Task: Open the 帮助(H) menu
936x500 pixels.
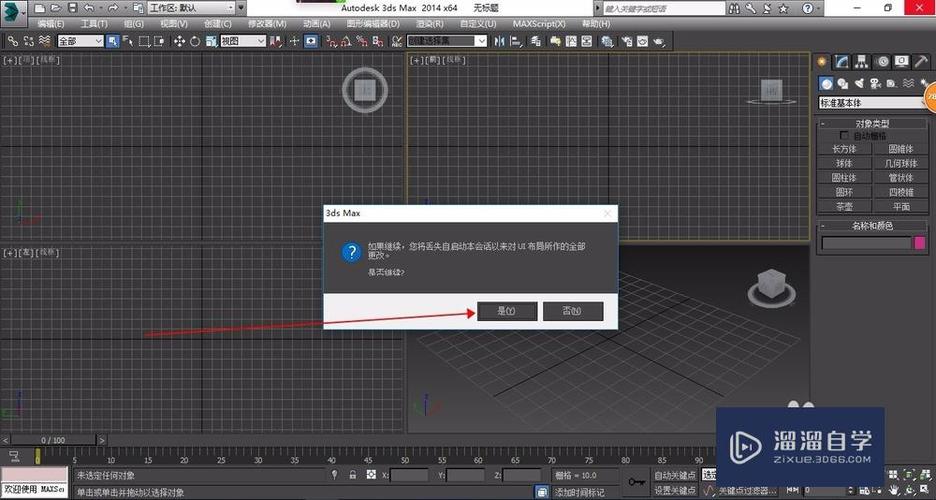Action: tap(596, 24)
